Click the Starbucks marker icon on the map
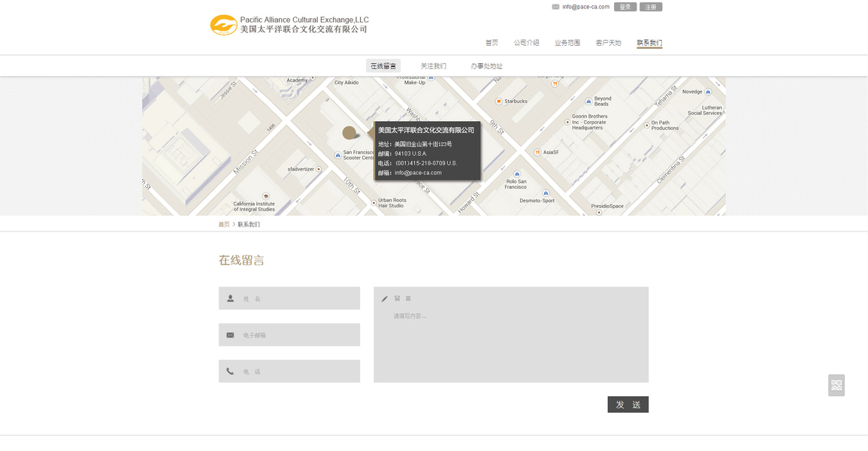 tap(499, 101)
